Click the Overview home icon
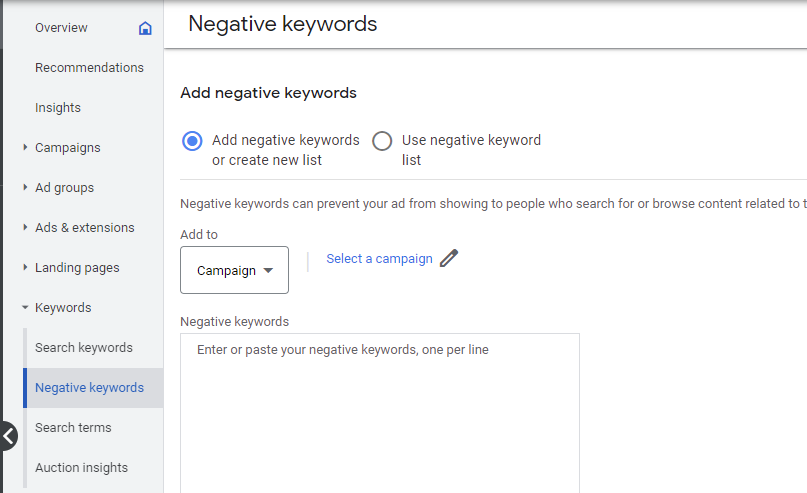Viewport: 807px width, 493px height. pos(145,28)
